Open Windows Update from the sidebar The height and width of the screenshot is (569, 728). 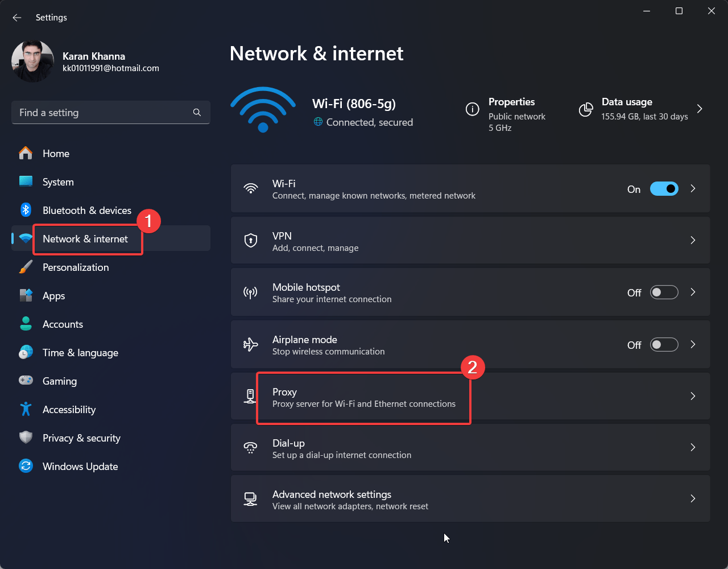pos(79,466)
